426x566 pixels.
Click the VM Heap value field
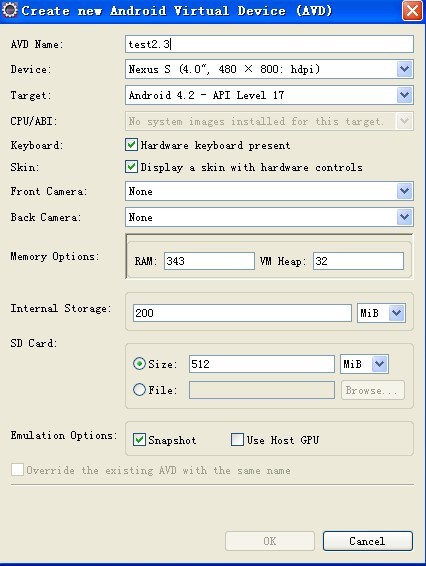pyautogui.click(x=358, y=261)
